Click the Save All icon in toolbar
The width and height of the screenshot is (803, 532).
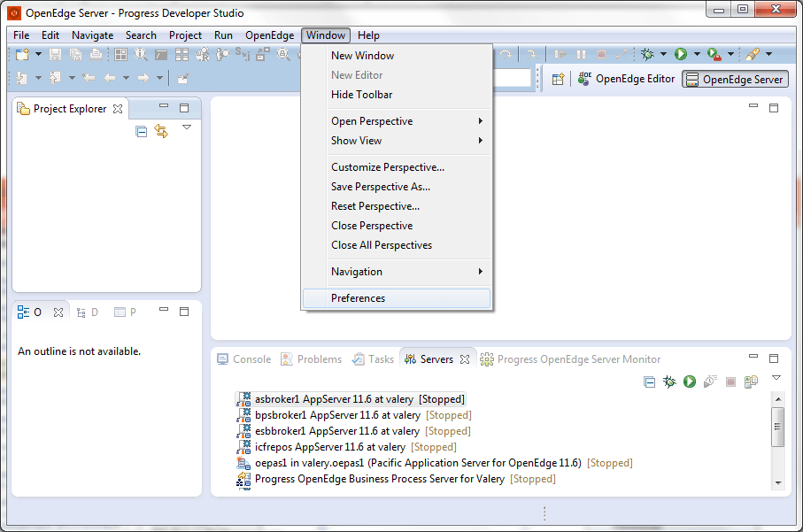pyautogui.click(x=76, y=54)
